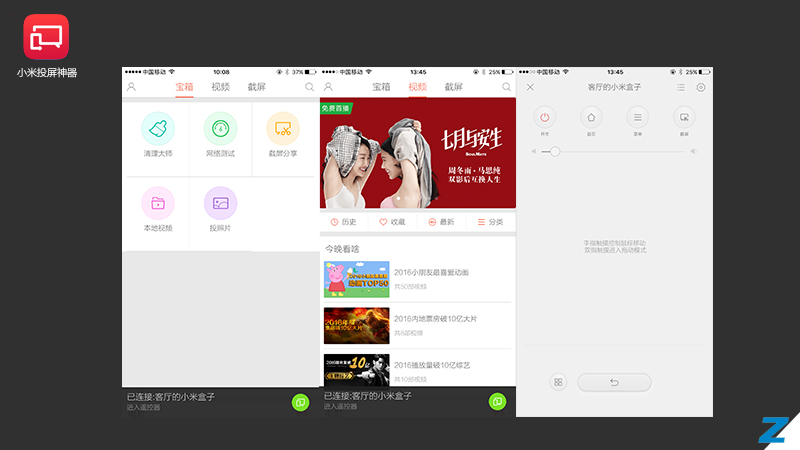Open 2016播放量破10亿综艺 list title
The image size is (800, 450).
(x=432, y=365)
